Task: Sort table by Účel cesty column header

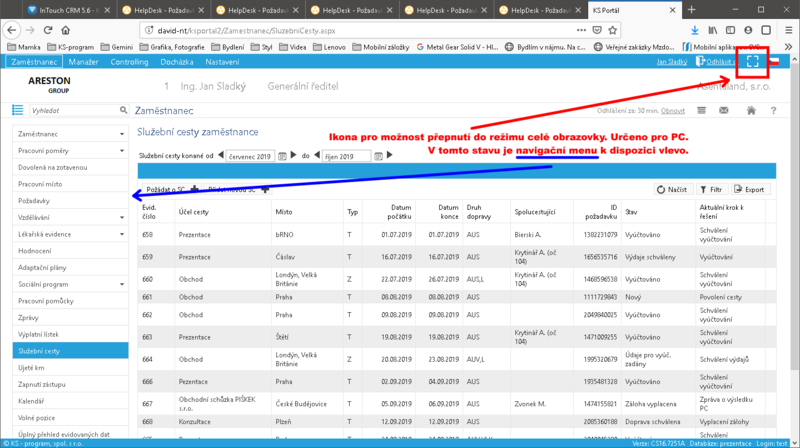Action: (x=193, y=212)
